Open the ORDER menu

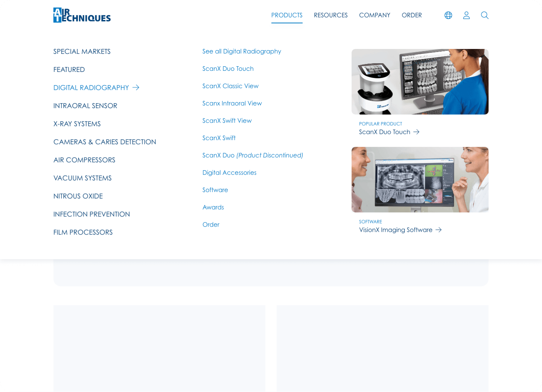(x=412, y=15)
